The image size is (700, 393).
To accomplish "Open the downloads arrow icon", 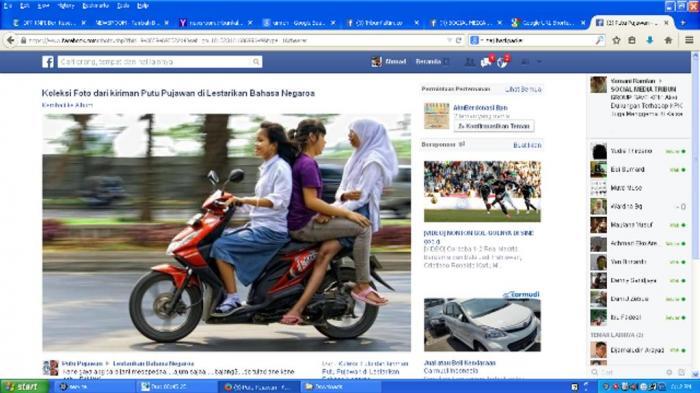I will 650,40.
